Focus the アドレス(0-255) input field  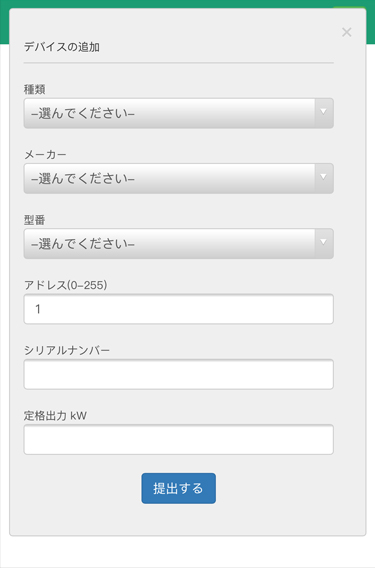click(x=179, y=309)
